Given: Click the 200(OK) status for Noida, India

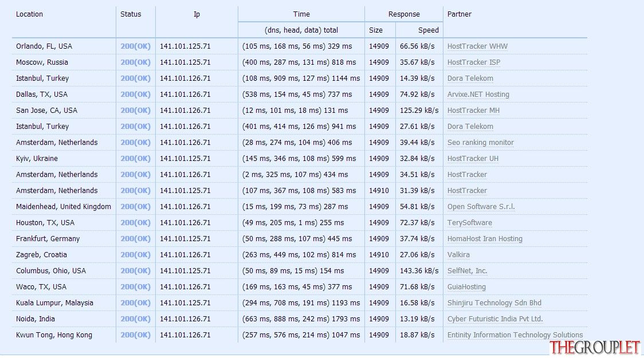Looking at the screenshot, I should click(x=136, y=318).
